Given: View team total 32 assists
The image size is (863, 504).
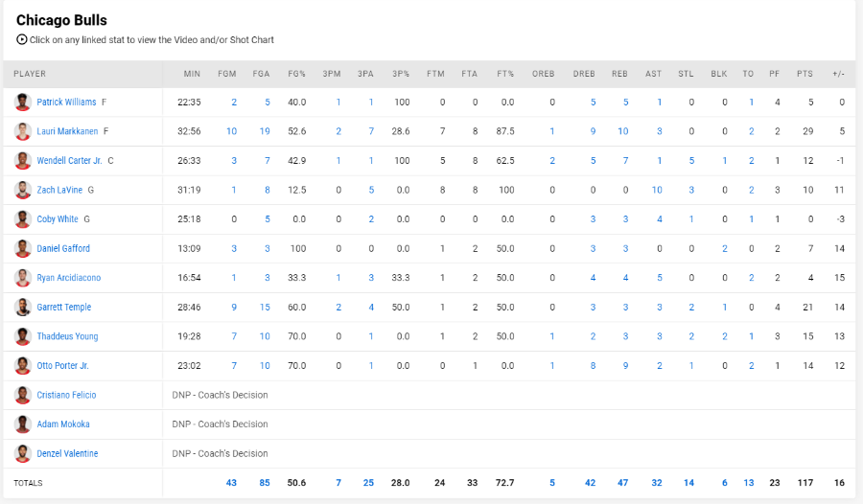Looking at the screenshot, I should 657,483.
